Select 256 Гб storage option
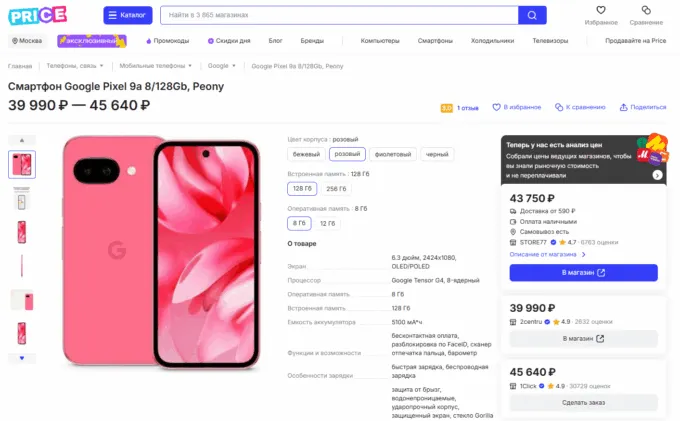 337,188
